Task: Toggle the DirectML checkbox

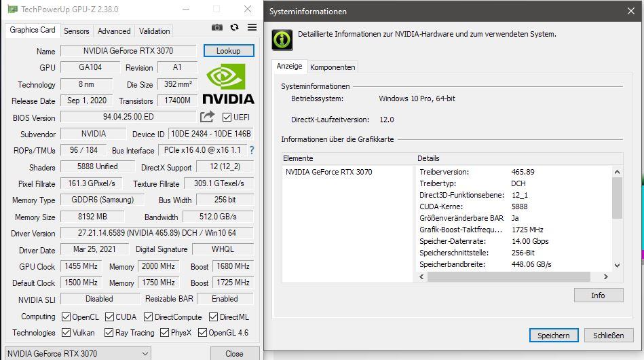Action: click(213, 317)
